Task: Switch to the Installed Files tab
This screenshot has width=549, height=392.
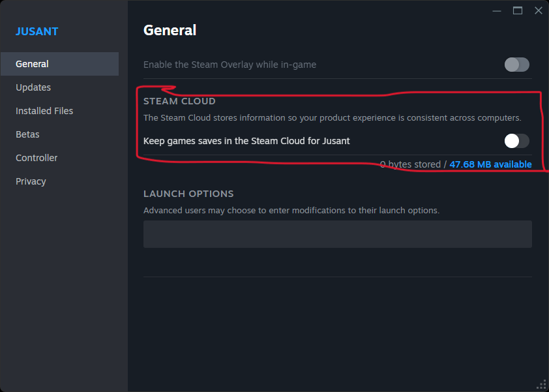Action: pyautogui.click(x=44, y=111)
